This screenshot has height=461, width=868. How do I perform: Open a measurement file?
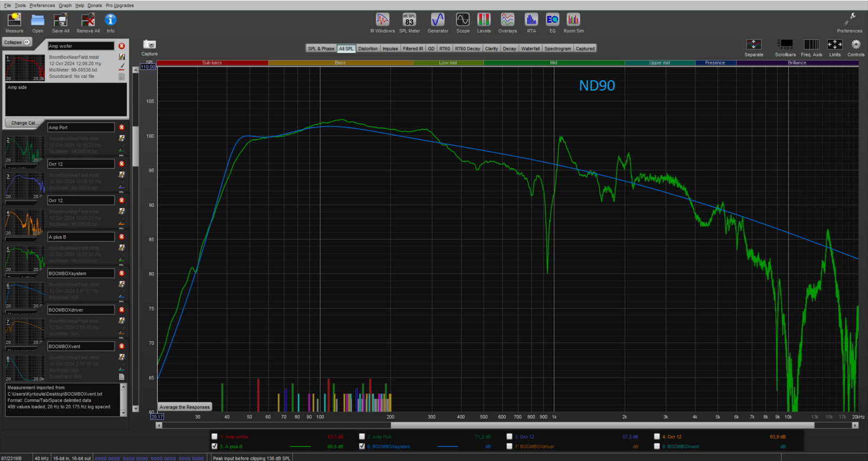[37, 23]
